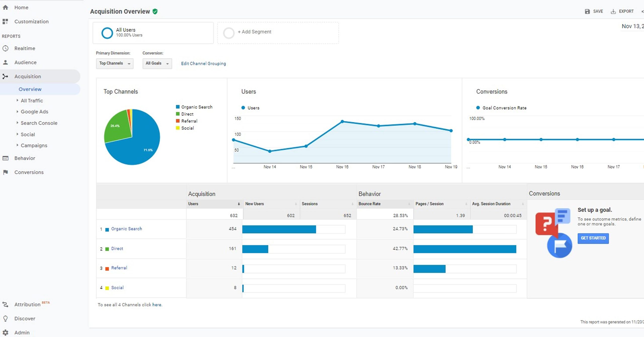This screenshot has height=337, width=644.
Task: Click the Behavior panel icon
Action: (5, 158)
